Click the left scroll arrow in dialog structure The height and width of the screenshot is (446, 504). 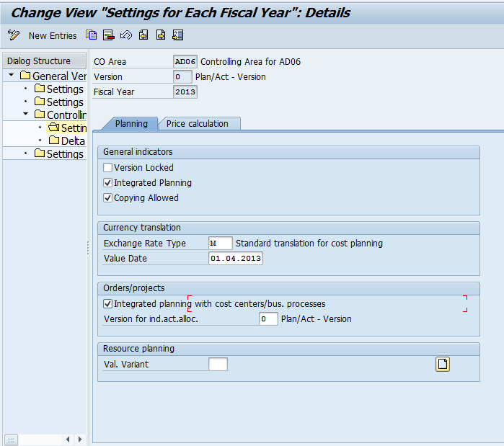pos(68,440)
